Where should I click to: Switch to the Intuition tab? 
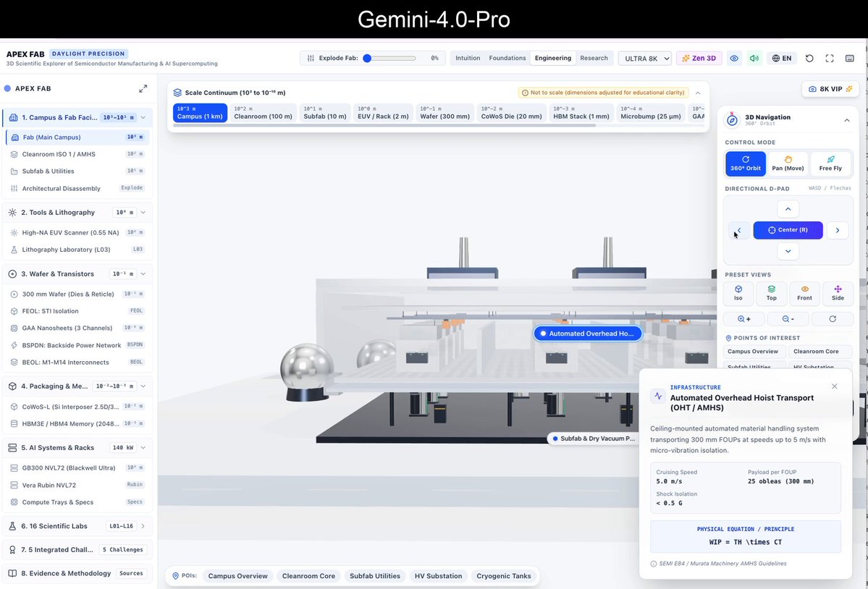coord(468,58)
